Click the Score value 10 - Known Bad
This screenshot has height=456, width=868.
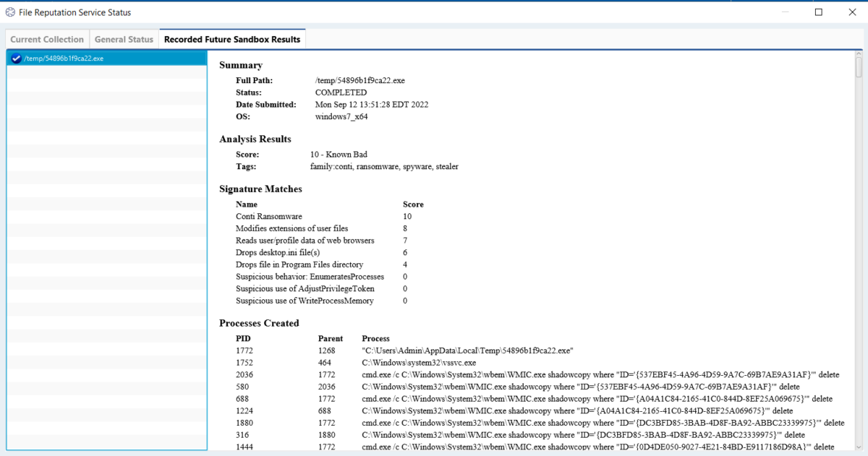click(339, 154)
